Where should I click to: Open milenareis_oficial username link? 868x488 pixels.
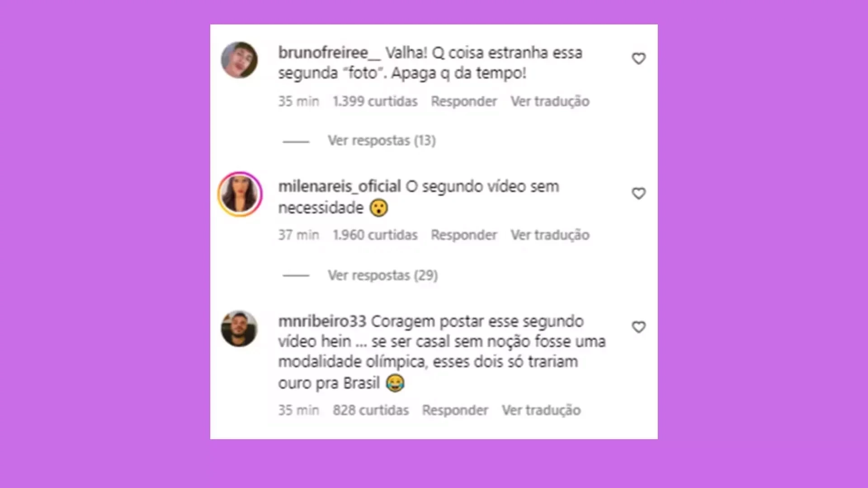(x=340, y=187)
